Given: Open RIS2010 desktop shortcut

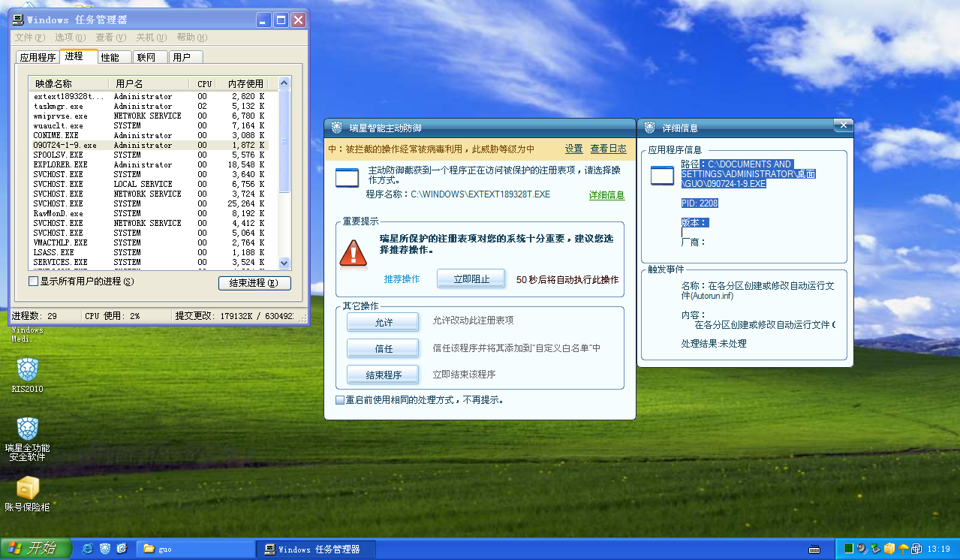Looking at the screenshot, I should tap(28, 375).
